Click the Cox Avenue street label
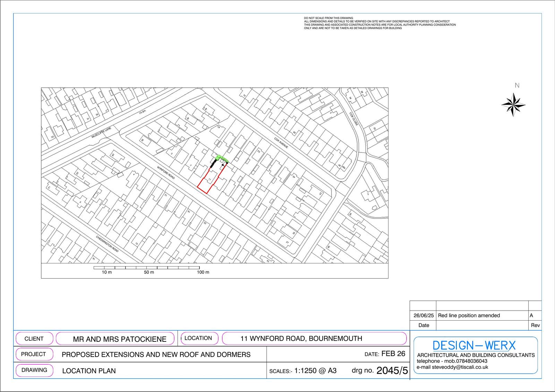 [x=281, y=143]
